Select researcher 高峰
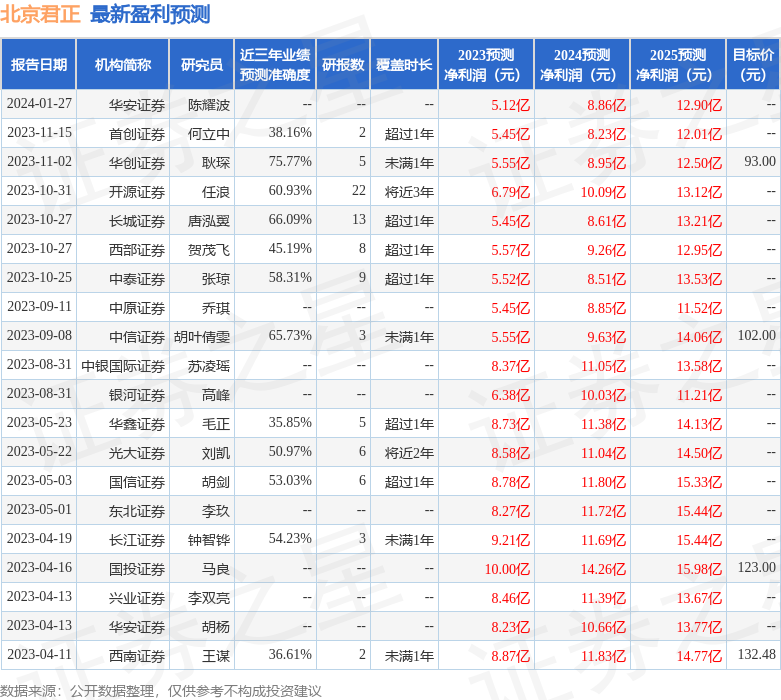 [216, 395]
